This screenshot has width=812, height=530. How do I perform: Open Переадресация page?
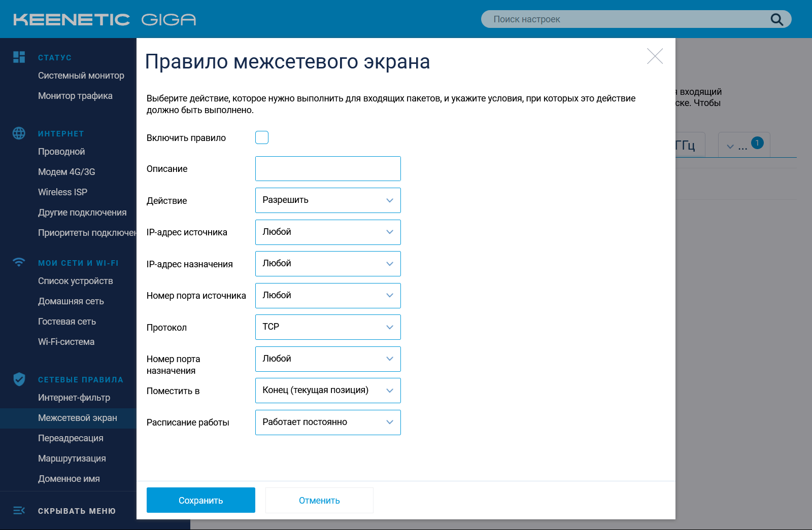(71, 438)
